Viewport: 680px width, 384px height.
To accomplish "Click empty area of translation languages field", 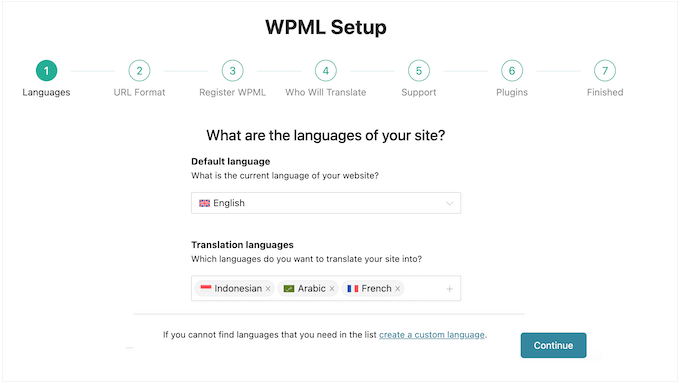I will 424,289.
